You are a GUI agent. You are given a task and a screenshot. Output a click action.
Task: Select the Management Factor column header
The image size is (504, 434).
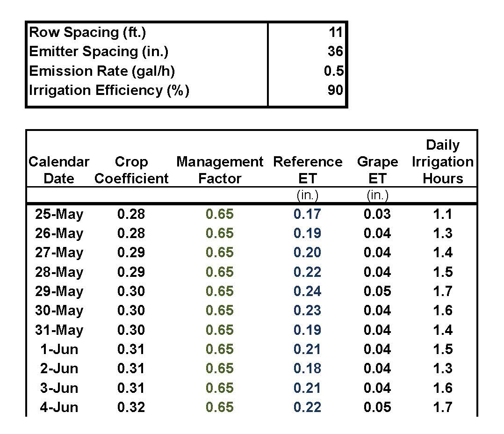220,170
